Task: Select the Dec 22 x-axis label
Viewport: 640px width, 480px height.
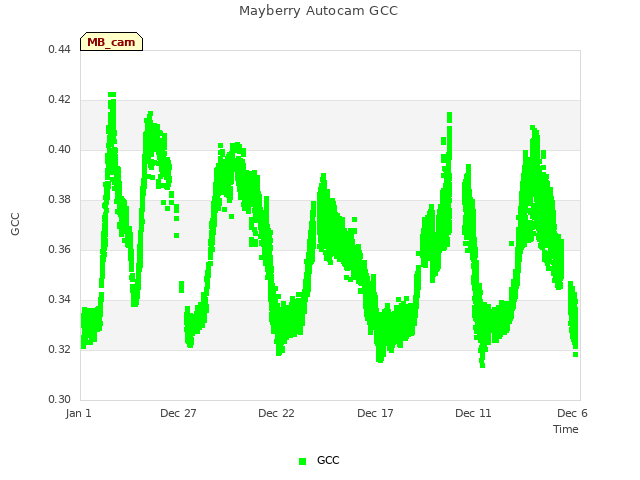Action: pos(276,413)
